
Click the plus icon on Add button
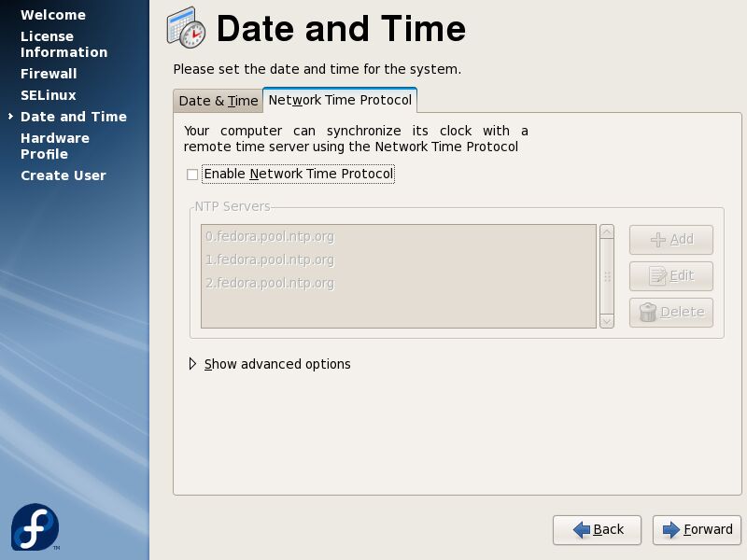[658, 240]
